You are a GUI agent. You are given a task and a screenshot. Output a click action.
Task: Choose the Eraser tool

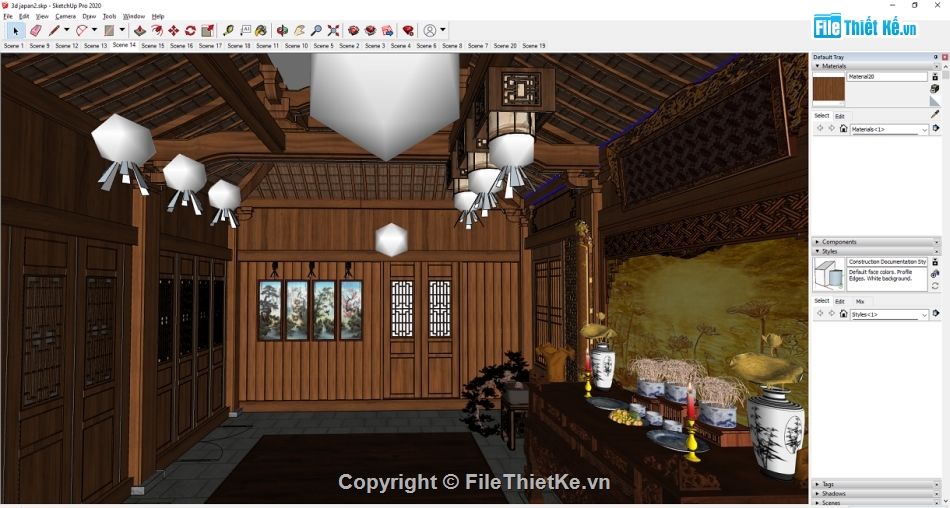[36, 30]
